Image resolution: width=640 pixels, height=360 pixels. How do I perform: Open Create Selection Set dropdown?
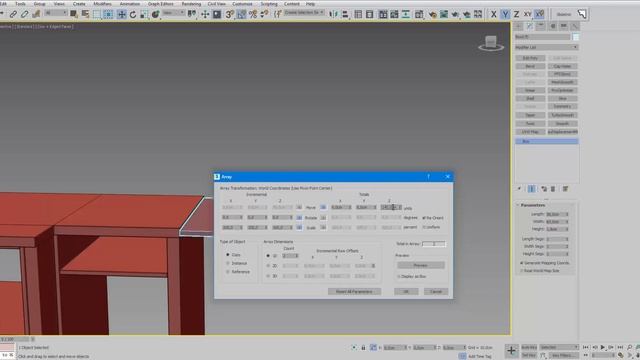[304, 13]
